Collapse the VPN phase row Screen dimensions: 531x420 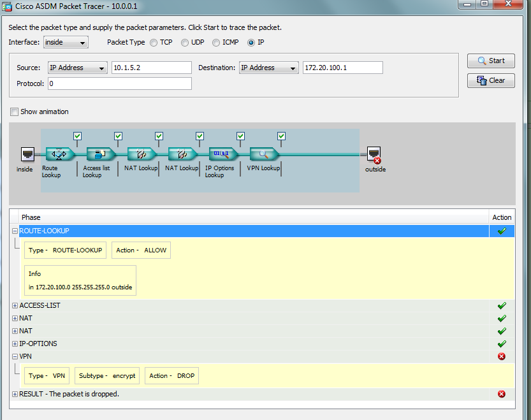click(15, 356)
